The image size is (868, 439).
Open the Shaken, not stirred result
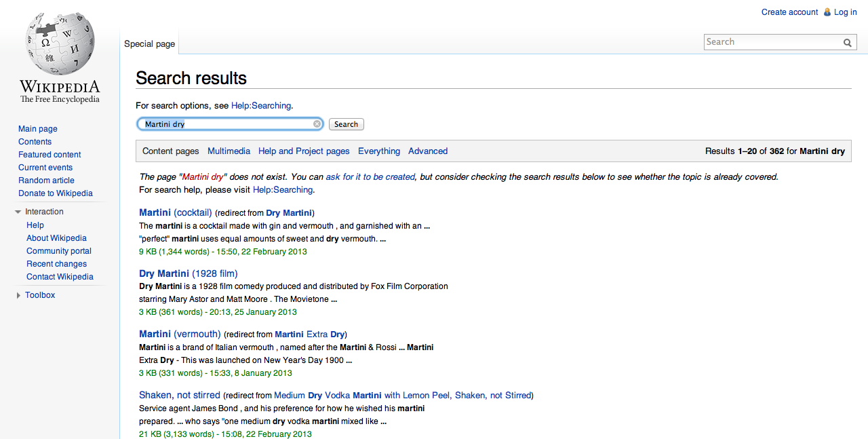pos(180,395)
